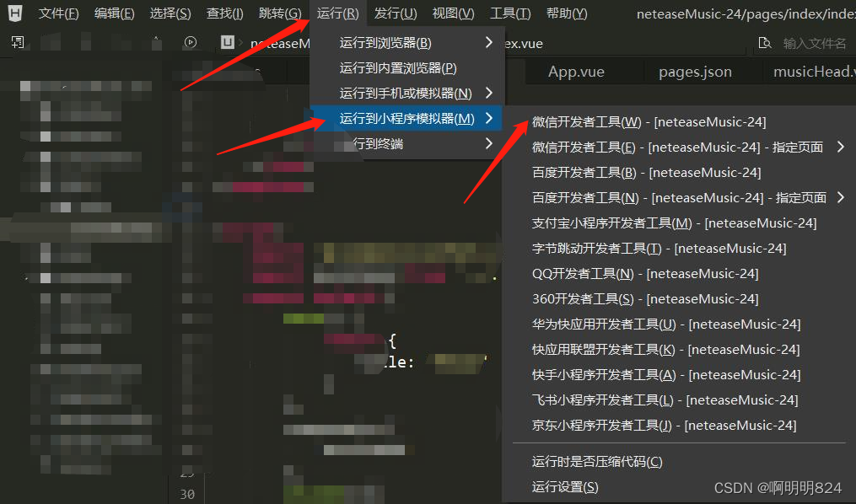This screenshot has height=504, width=856.
Task: Open the 查找(I) menu
Action: point(225,13)
